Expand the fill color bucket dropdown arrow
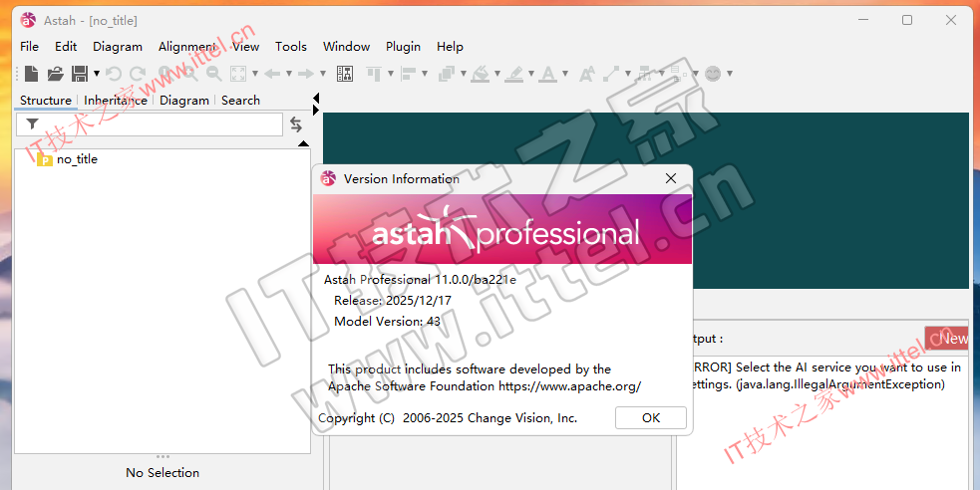The image size is (980, 490). [495, 74]
